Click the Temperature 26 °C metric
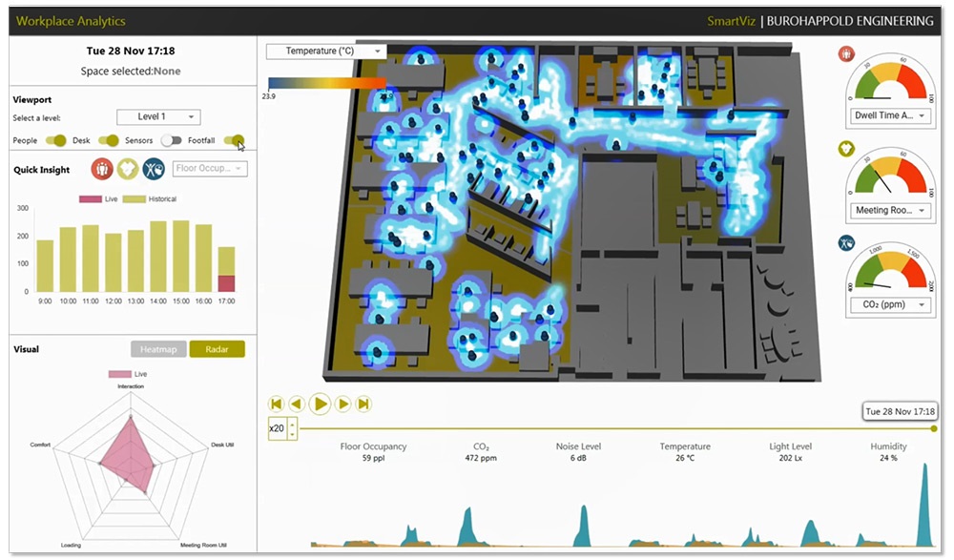Image resolution: width=954 pixels, height=560 pixels. [x=685, y=451]
